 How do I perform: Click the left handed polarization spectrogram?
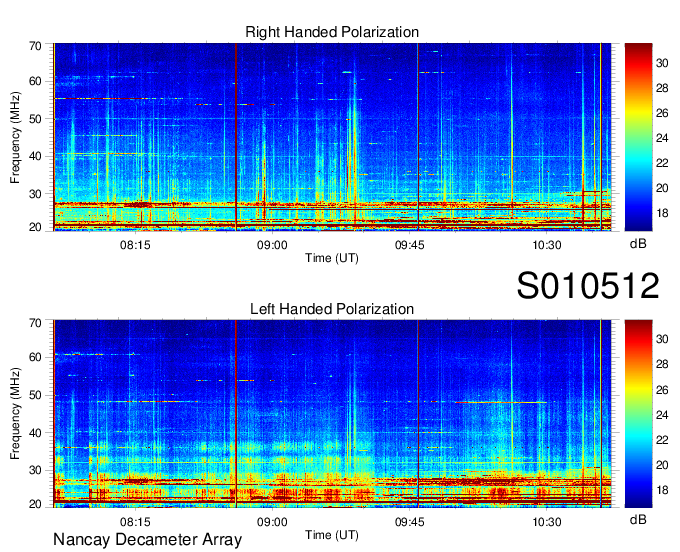coord(332,414)
